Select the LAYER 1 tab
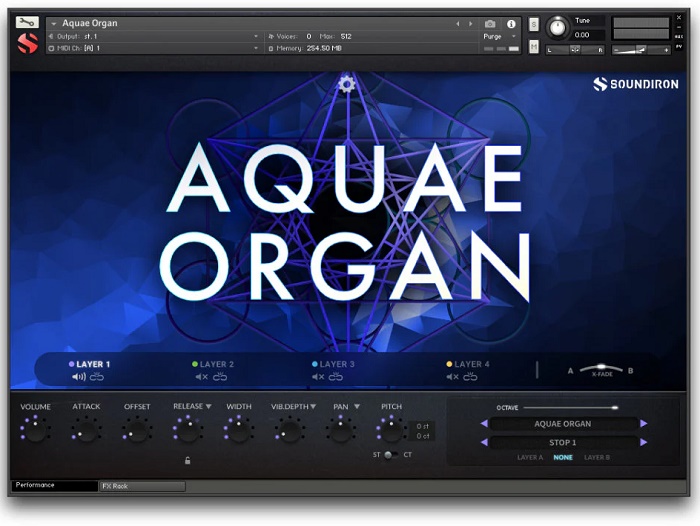The width and height of the screenshot is (700, 526). pos(89,364)
